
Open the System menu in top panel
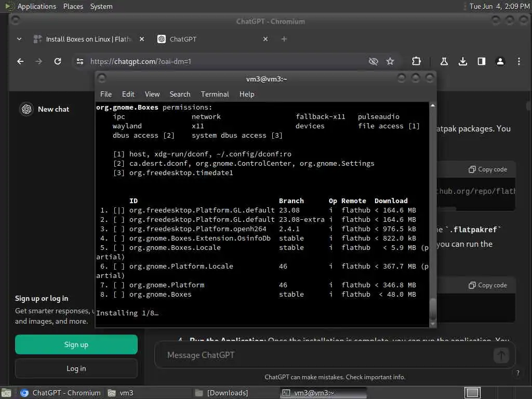[101, 6]
